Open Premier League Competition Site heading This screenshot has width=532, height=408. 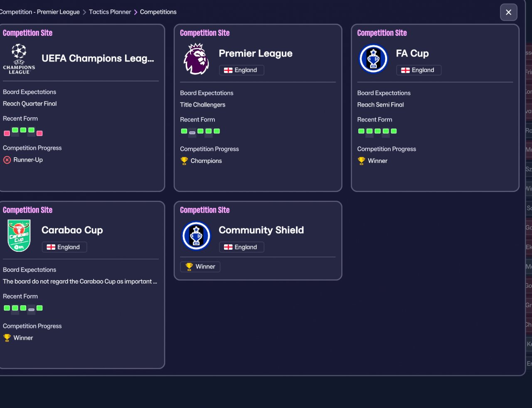pos(204,33)
